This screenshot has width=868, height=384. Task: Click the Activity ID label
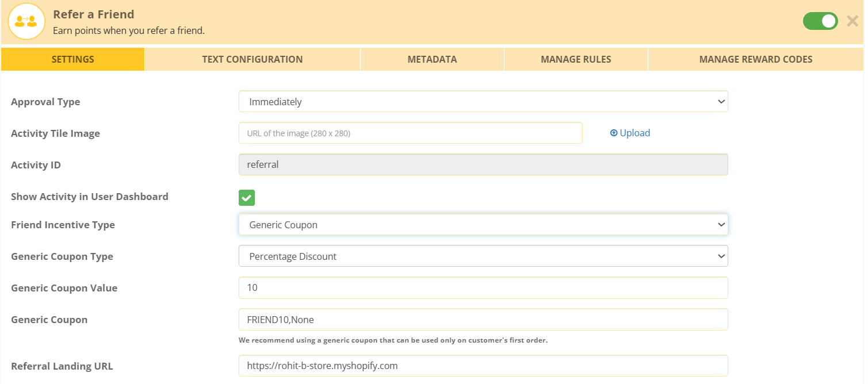point(36,165)
